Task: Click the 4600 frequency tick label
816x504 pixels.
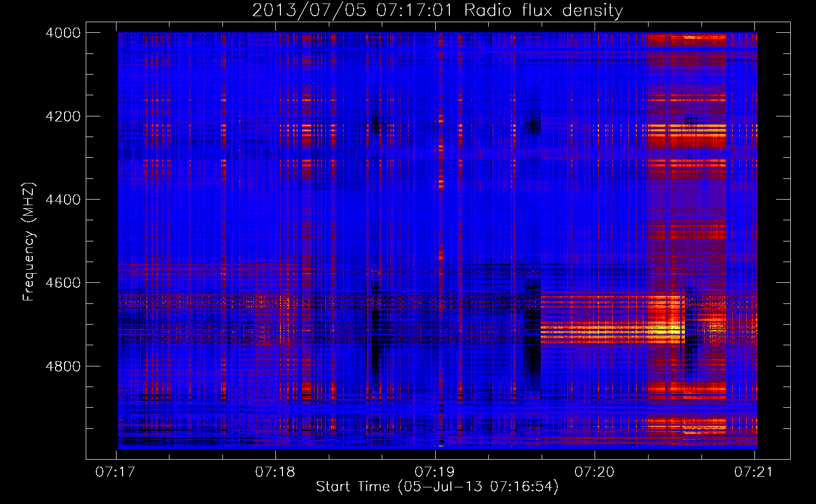Action: click(x=63, y=283)
